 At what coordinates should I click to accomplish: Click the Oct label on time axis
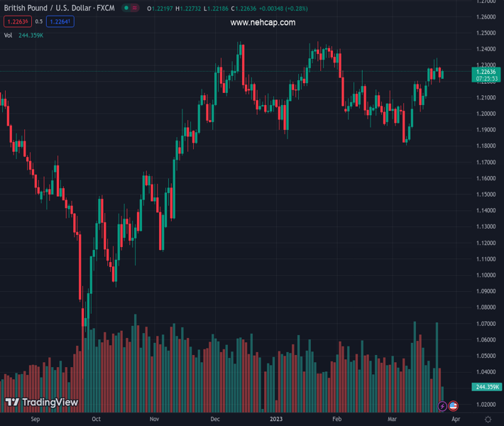point(96,420)
